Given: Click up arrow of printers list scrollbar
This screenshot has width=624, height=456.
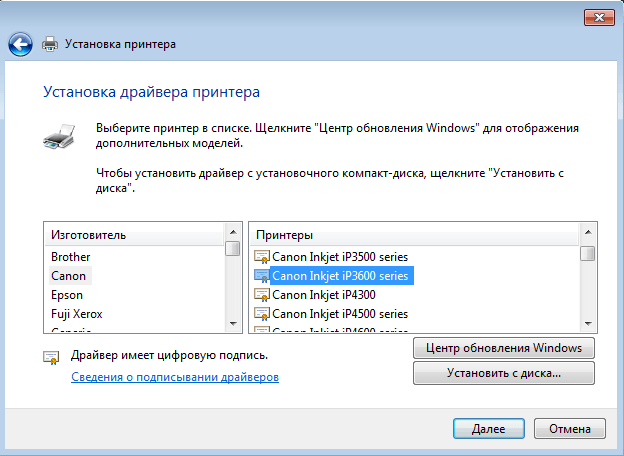Looking at the screenshot, I should 588,232.
